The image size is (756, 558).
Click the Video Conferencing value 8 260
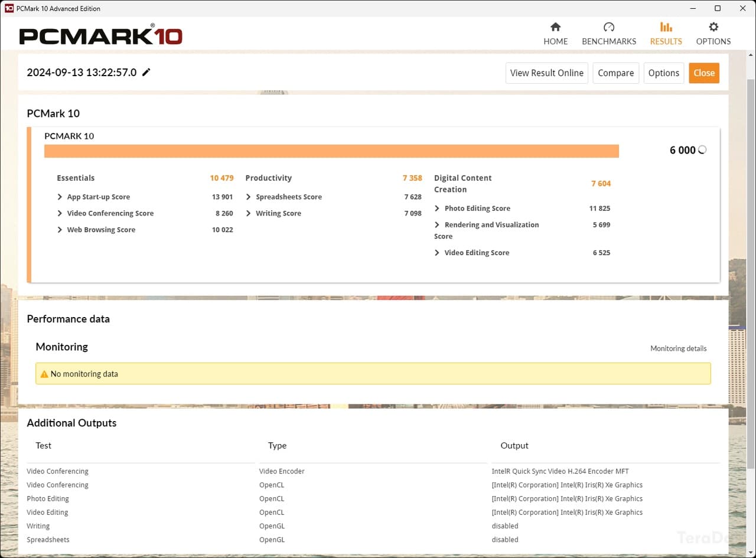[x=224, y=213]
